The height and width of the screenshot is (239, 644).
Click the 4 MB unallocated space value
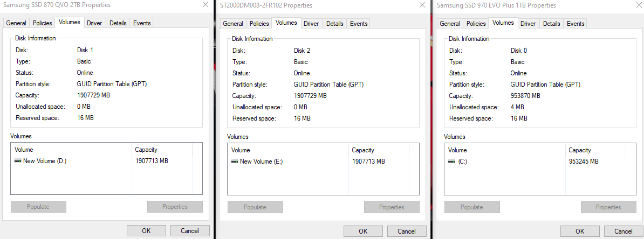point(517,107)
